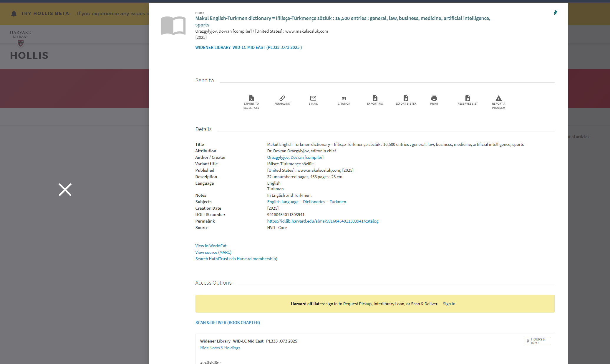
Task: Click Sign in in the yellow banner
Action: click(449, 304)
